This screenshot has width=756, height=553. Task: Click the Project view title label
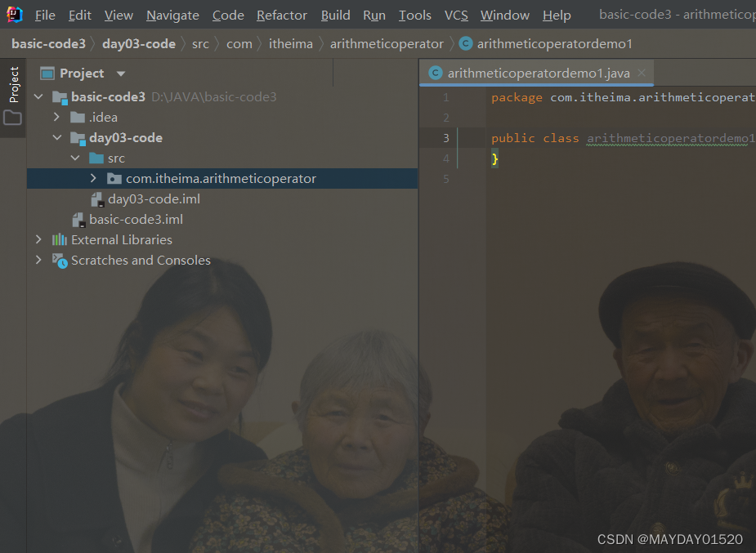pos(82,74)
